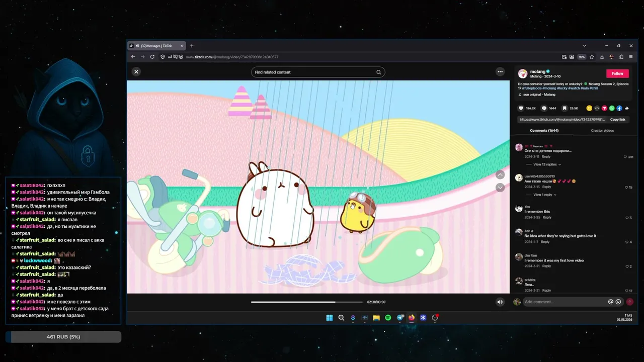Select the Messages | TikTok browser tab
The height and width of the screenshot is (362, 644).
156,46
